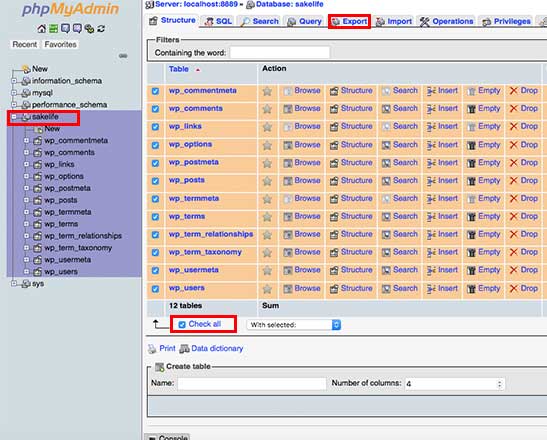Click Structure in wp_links row
Viewport: 547px width, 440px height.
(351, 126)
